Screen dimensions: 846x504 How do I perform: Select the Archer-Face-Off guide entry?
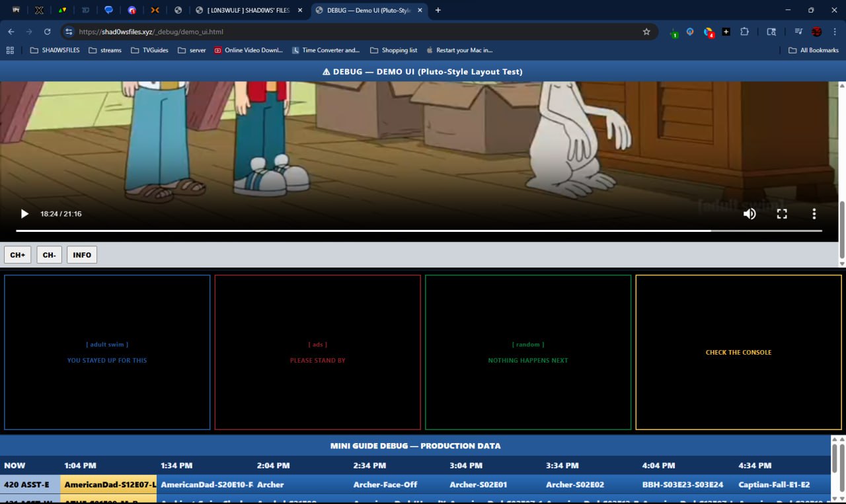[x=385, y=485]
